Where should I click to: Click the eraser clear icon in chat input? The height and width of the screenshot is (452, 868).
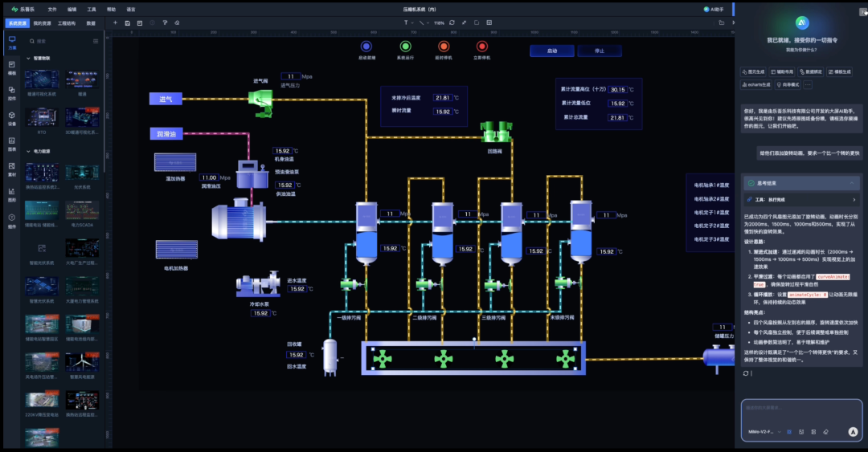pos(825,432)
